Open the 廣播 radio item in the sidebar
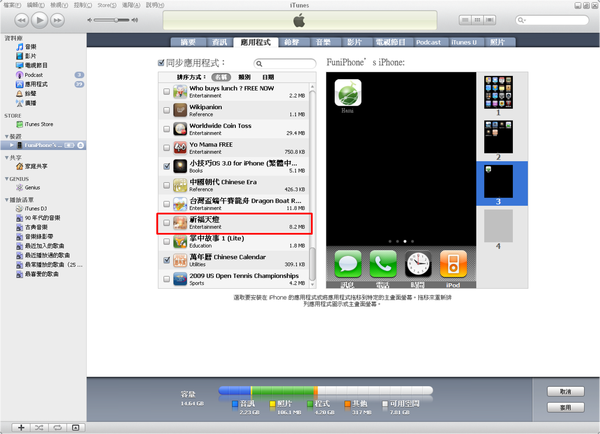The image size is (600, 434). pos(26,103)
